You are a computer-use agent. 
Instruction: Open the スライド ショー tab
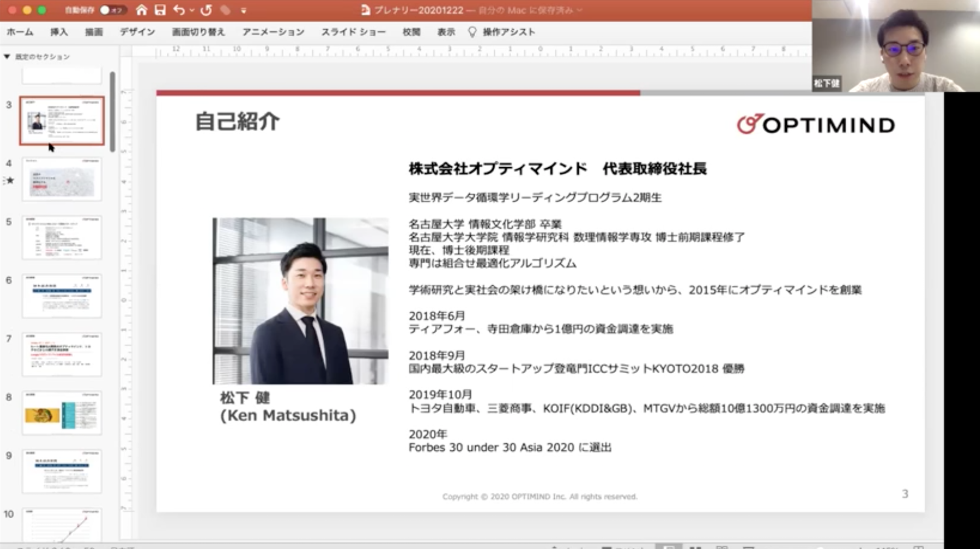pyautogui.click(x=353, y=32)
